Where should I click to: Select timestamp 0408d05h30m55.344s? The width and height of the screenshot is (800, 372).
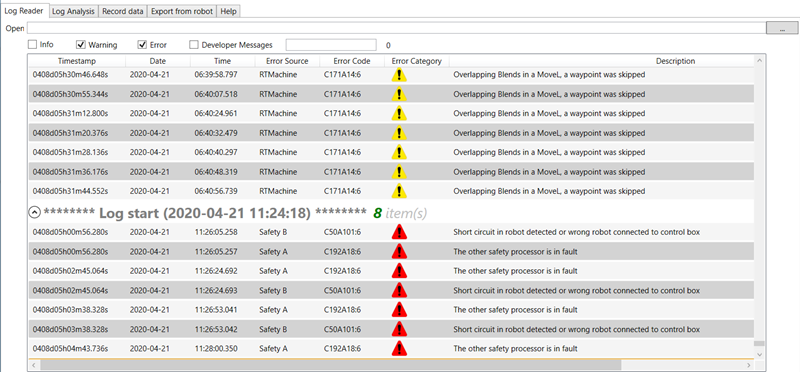pyautogui.click(x=70, y=94)
